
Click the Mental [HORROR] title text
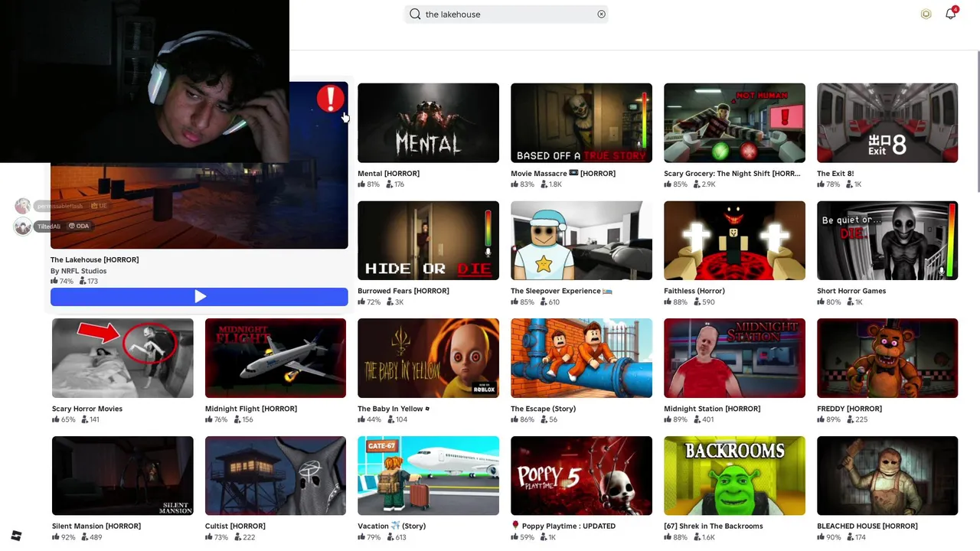pyautogui.click(x=388, y=174)
